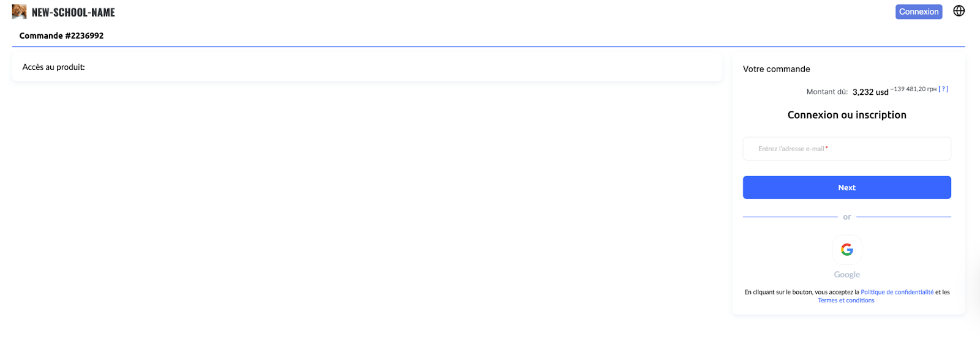Open the Politique de confidentialité link
980x358 pixels.
click(x=897, y=293)
